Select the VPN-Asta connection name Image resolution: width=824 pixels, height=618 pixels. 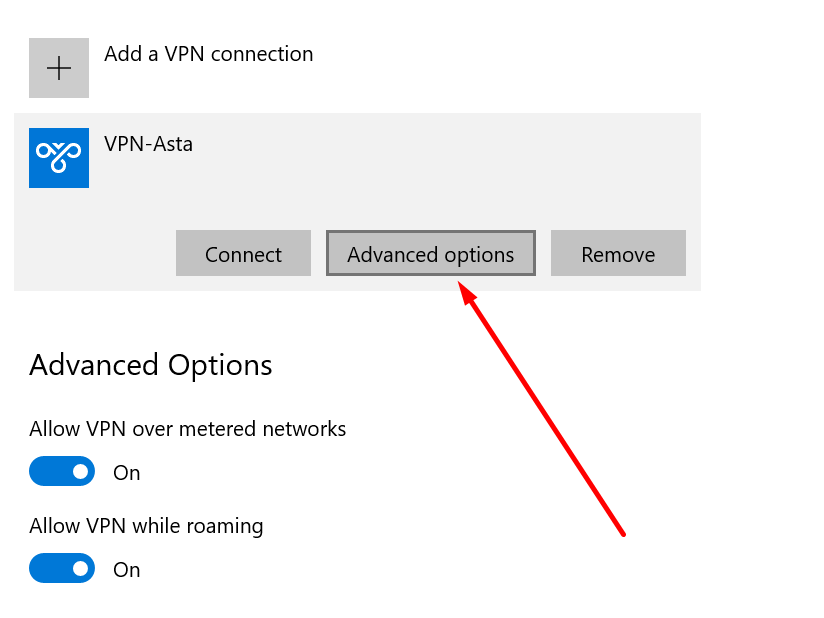point(148,144)
